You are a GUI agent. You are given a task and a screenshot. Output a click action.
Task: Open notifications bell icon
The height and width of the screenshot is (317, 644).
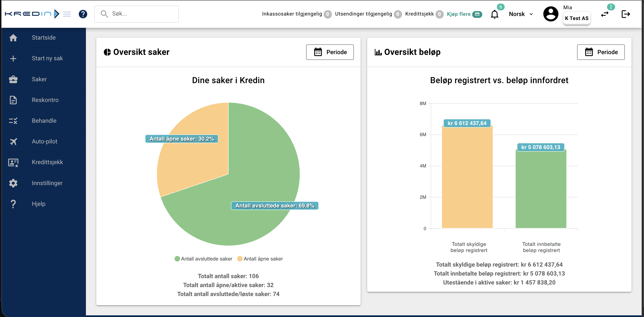pos(494,14)
